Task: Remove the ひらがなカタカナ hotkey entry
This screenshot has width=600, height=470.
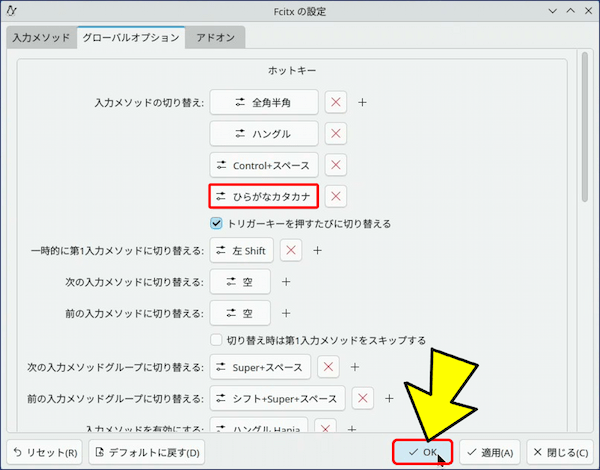Action: [x=336, y=196]
